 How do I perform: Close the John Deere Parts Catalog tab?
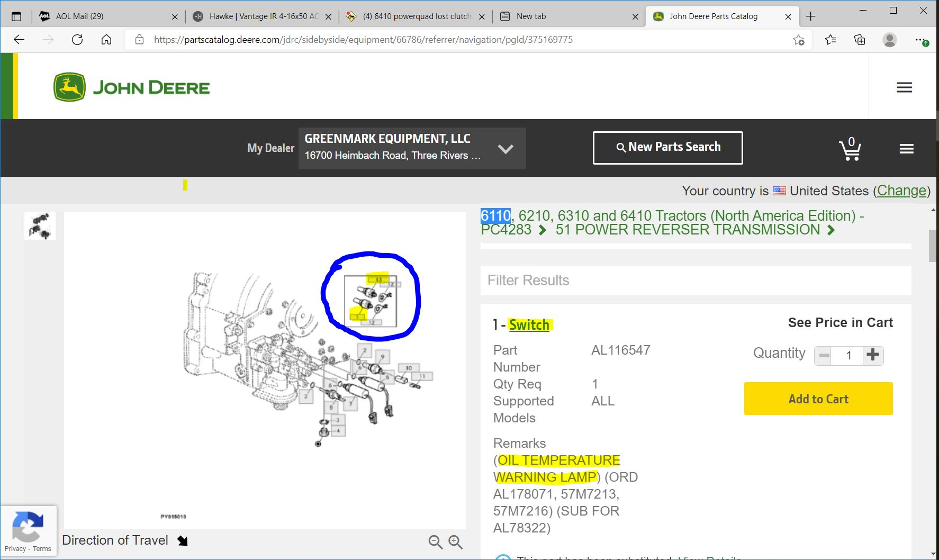pyautogui.click(x=788, y=16)
